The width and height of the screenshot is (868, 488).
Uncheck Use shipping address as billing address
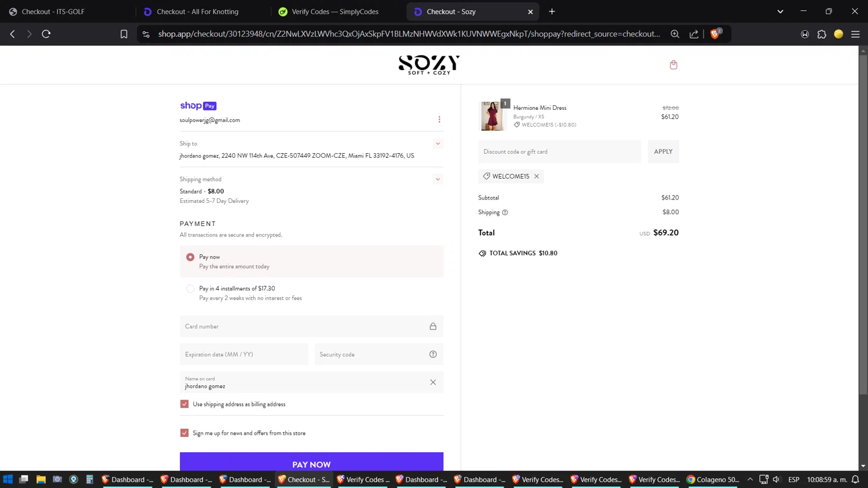coord(185,404)
